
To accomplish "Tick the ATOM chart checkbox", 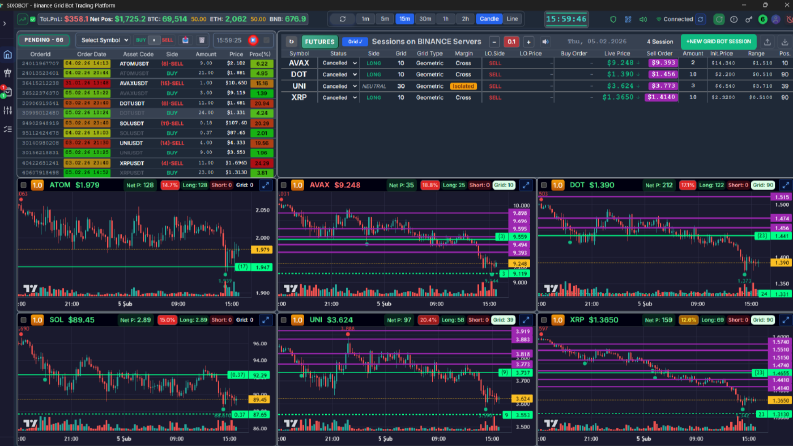I will tap(24, 185).
